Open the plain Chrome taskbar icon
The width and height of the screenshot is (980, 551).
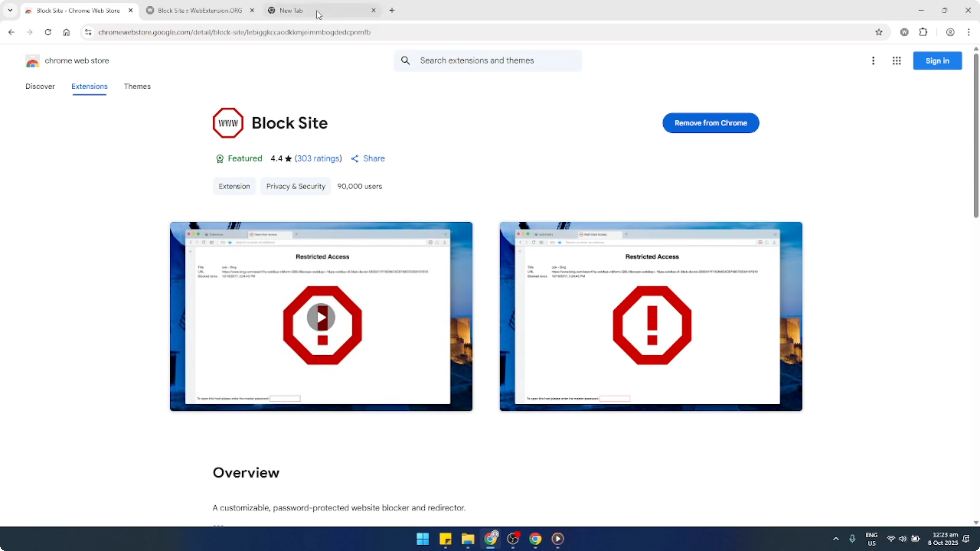coord(535,539)
